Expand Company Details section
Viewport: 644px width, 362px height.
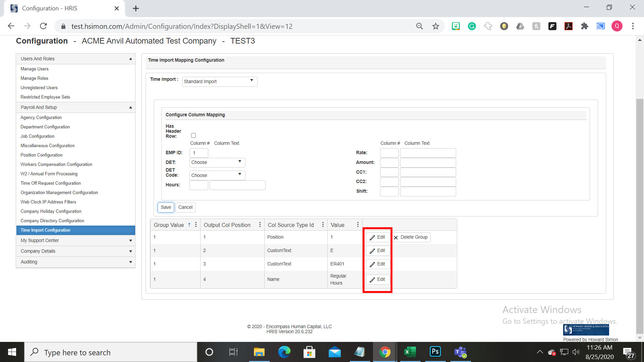[x=130, y=251]
